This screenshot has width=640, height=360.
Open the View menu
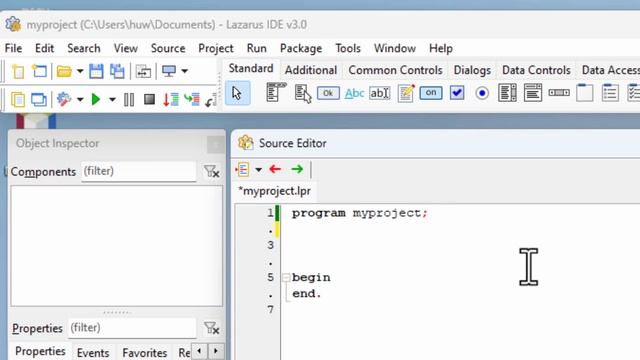(x=126, y=48)
